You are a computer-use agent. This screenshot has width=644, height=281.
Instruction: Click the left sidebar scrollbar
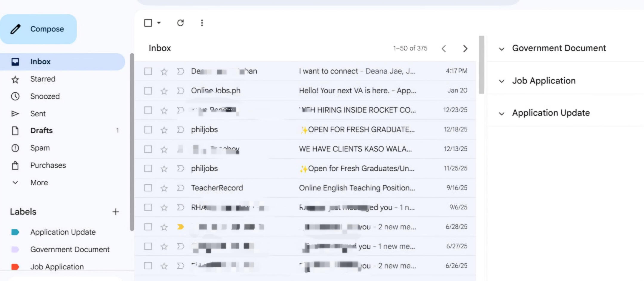[x=132, y=142]
